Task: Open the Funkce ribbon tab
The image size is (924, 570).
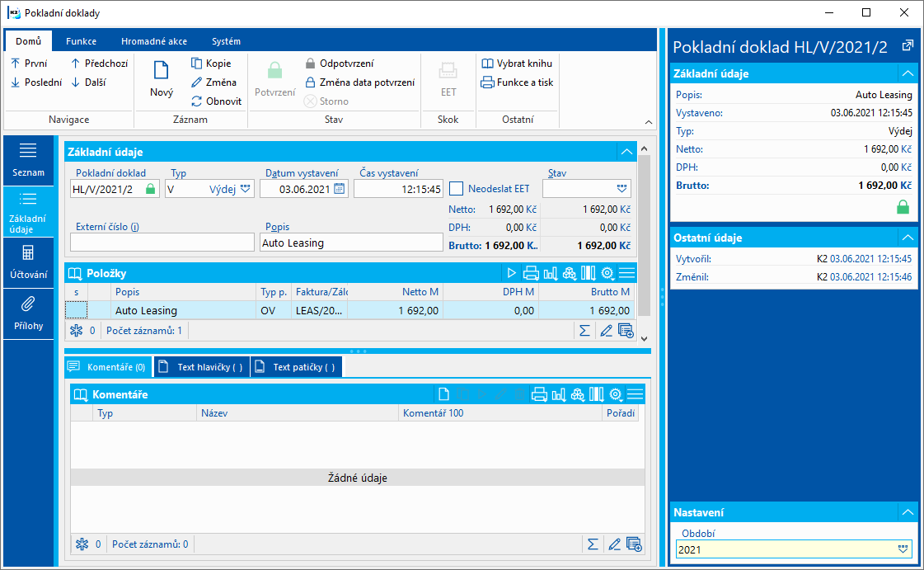Action: click(82, 41)
